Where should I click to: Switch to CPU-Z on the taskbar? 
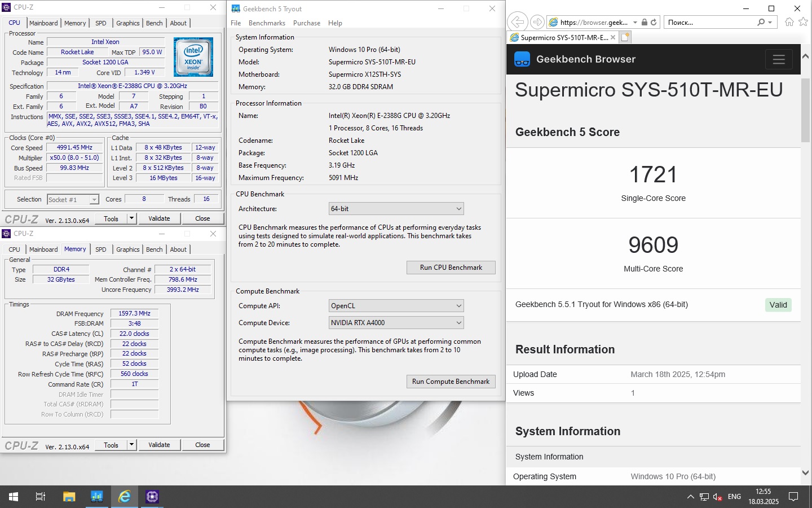tap(152, 497)
